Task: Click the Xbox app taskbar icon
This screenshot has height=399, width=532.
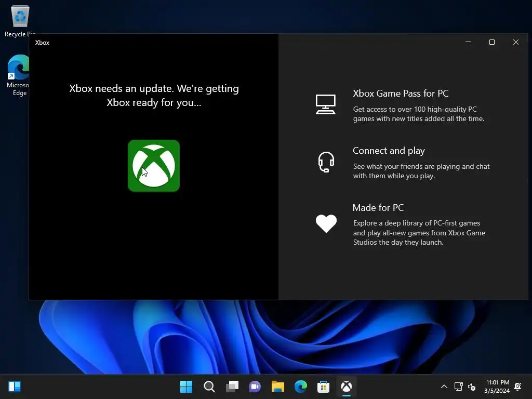Action: [347, 387]
